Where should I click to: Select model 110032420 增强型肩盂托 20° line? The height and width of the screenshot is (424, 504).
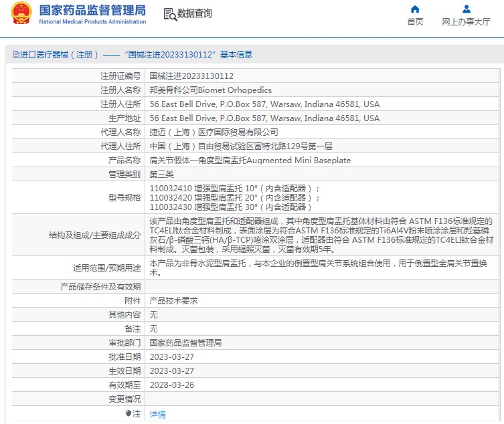(234, 197)
